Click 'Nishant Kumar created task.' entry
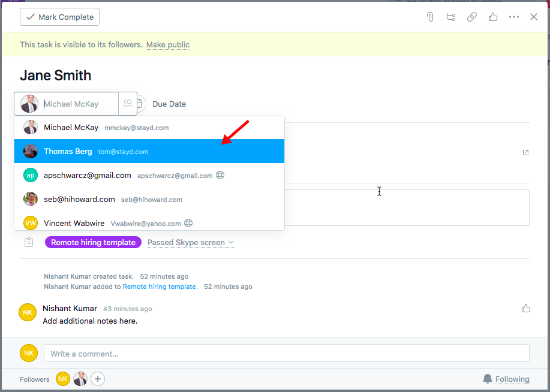The height and width of the screenshot is (392, 550). click(x=89, y=276)
